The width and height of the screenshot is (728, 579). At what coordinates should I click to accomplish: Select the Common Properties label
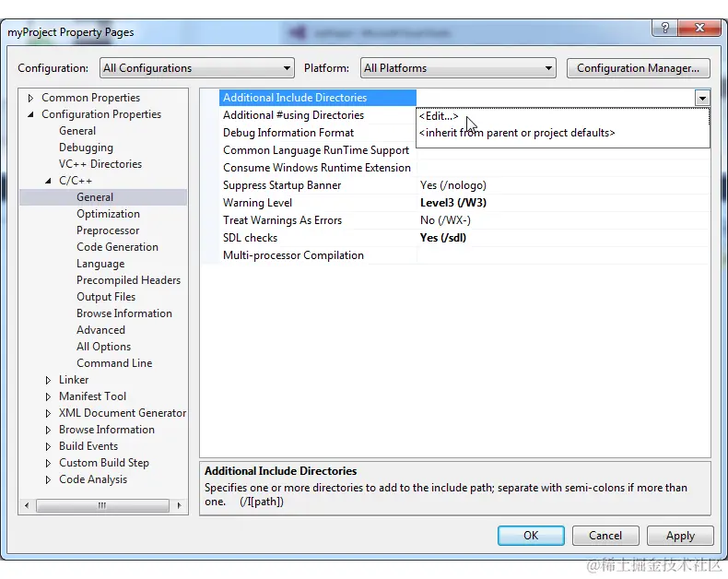click(90, 98)
